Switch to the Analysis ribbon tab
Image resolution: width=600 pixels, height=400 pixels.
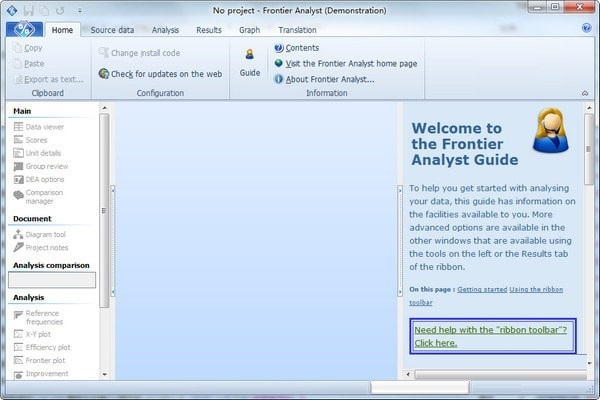pyautogui.click(x=165, y=30)
